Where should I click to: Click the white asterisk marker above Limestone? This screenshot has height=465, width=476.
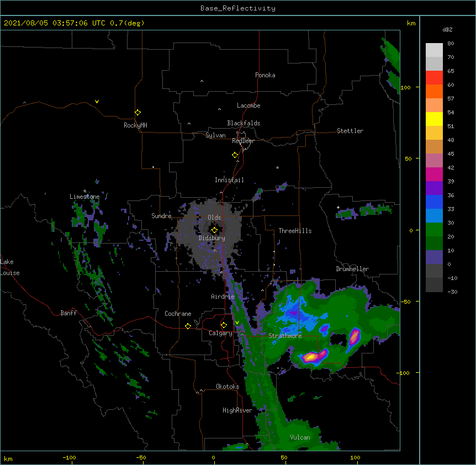click(84, 191)
